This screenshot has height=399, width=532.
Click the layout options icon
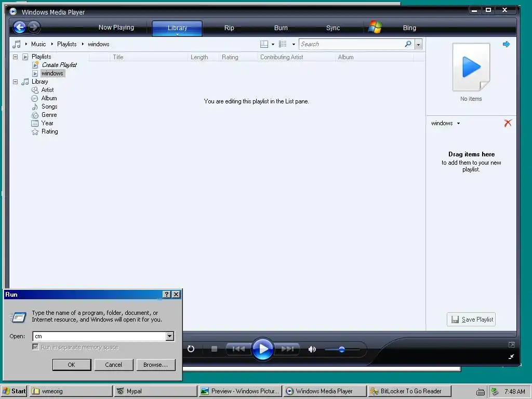(264, 44)
